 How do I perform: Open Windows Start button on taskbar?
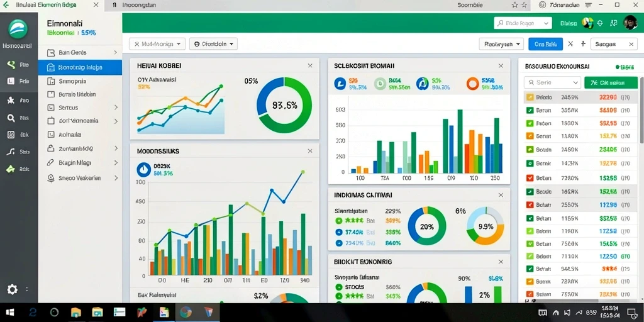coord(9,312)
